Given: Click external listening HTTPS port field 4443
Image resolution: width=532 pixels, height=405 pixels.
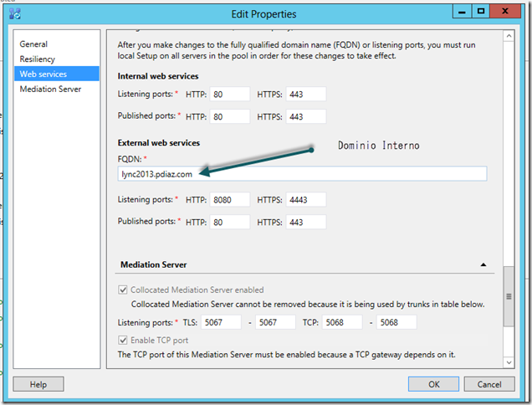Looking at the screenshot, I should (x=306, y=200).
